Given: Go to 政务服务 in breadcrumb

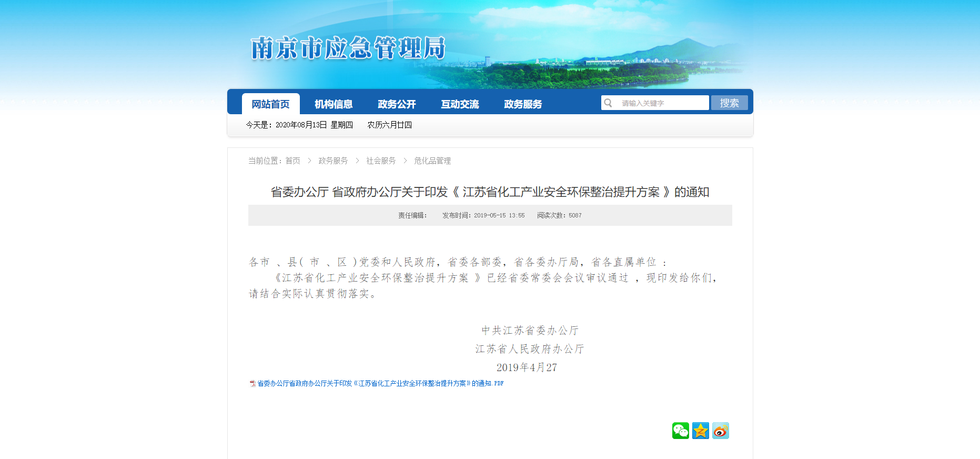Looking at the screenshot, I should pyautogui.click(x=333, y=161).
